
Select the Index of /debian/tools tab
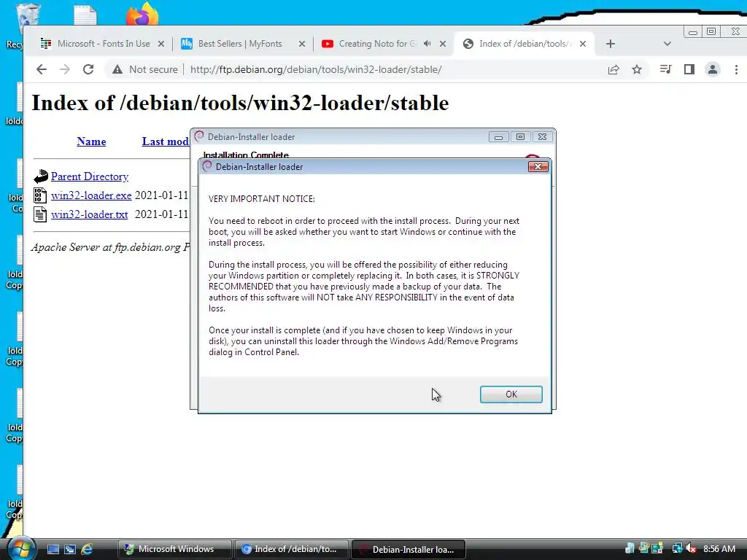click(524, 44)
